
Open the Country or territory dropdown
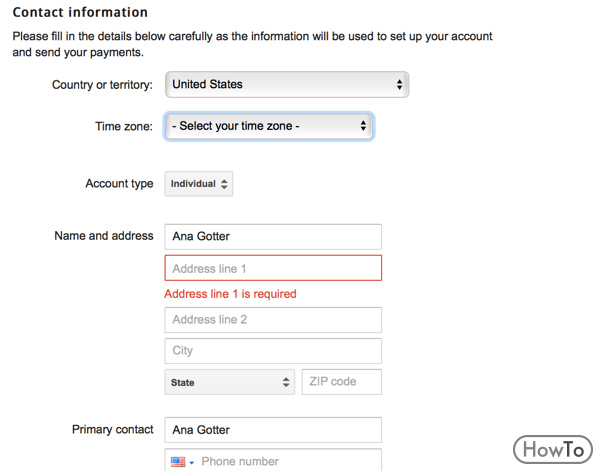[287, 84]
